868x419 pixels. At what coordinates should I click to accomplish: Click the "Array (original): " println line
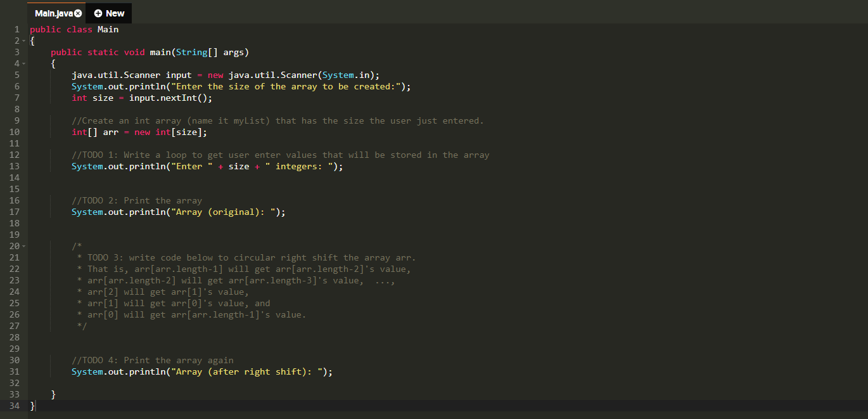pyautogui.click(x=179, y=212)
